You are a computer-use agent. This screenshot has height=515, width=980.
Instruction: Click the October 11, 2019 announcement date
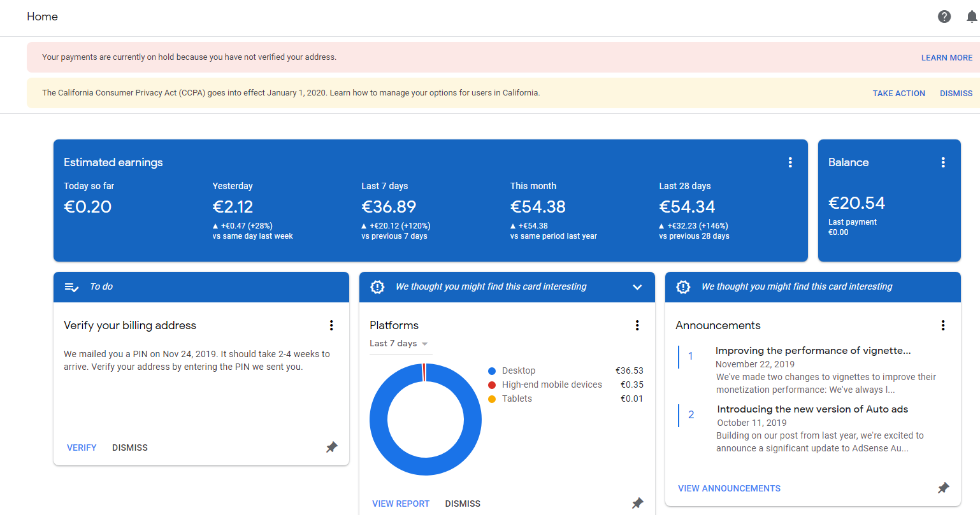(x=752, y=423)
